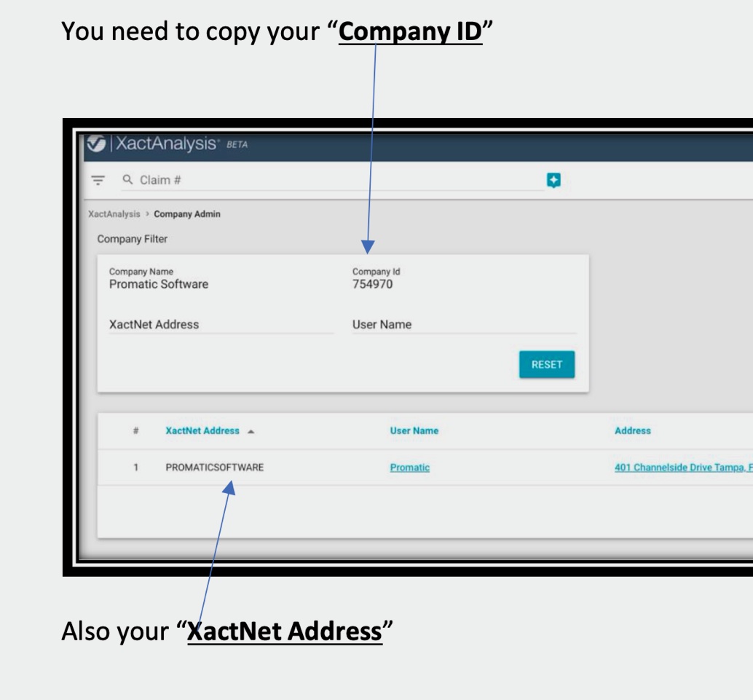The image size is (753, 700).
Task: Click the User Name filter input
Action: tap(464, 325)
